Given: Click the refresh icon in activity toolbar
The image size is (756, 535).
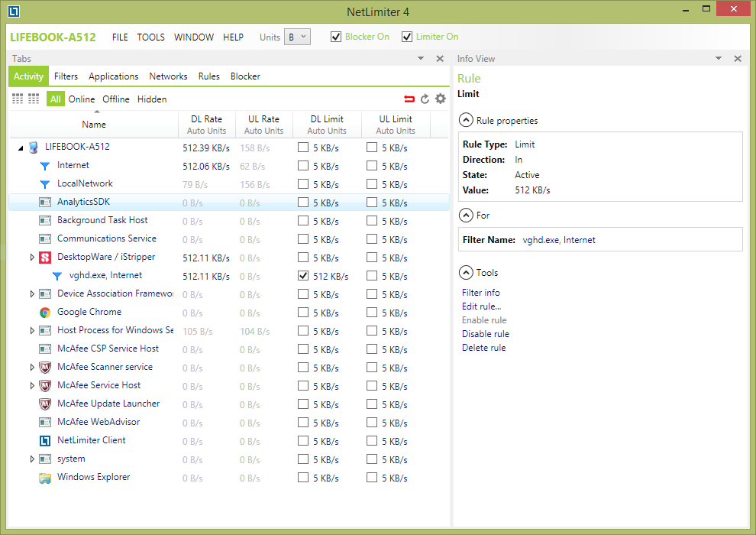Looking at the screenshot, I should pyautogui.click(x=425, y=99).
